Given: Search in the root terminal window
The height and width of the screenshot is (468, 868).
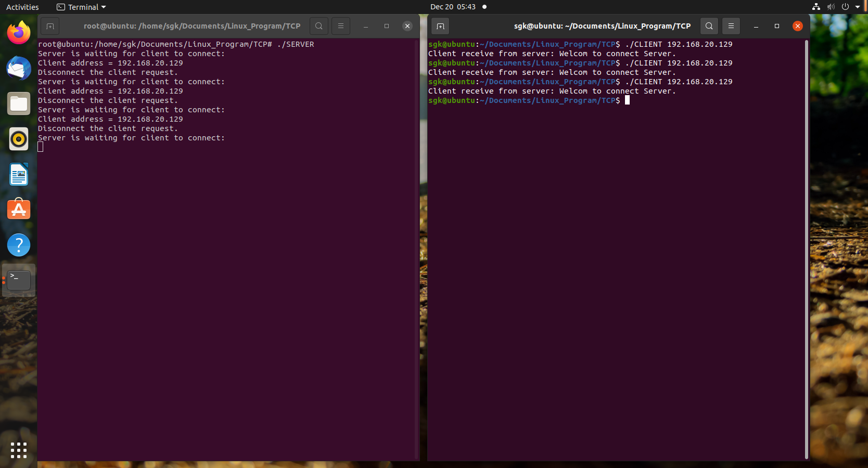Looking at the screenshot, I should [319, 26].
